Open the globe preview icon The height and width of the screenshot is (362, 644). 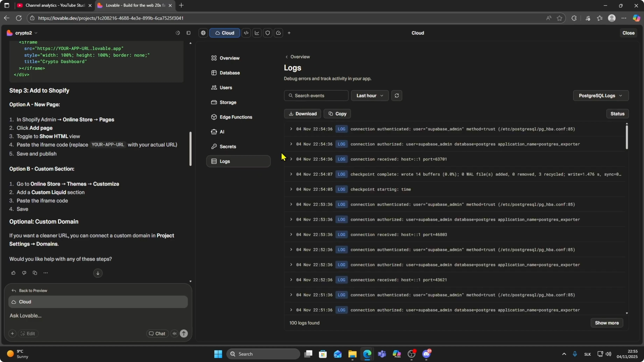[x=203, y=33]
